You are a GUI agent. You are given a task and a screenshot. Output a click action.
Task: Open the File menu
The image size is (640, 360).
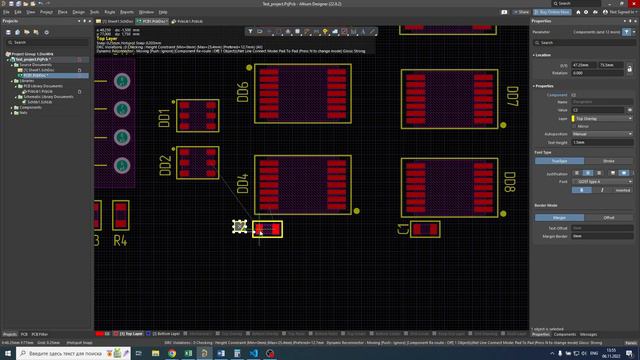(x=6, y=12)
